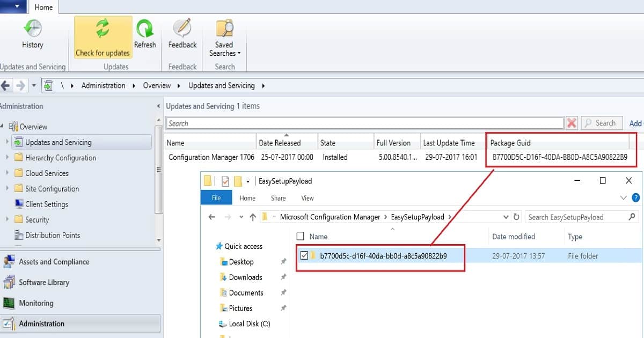Click Explorer Up arrow
This screenshot has height=338, width=644.
pos(253,217)
